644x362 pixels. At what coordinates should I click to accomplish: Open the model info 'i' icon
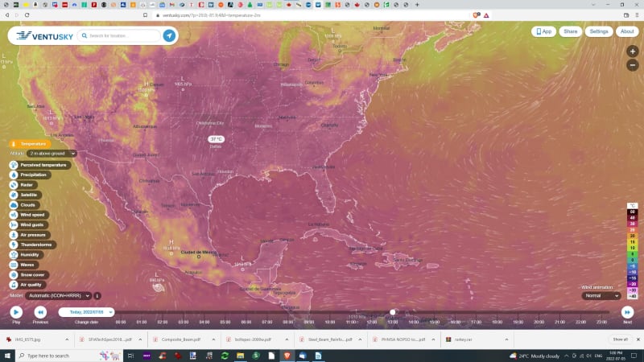point(97,295)
